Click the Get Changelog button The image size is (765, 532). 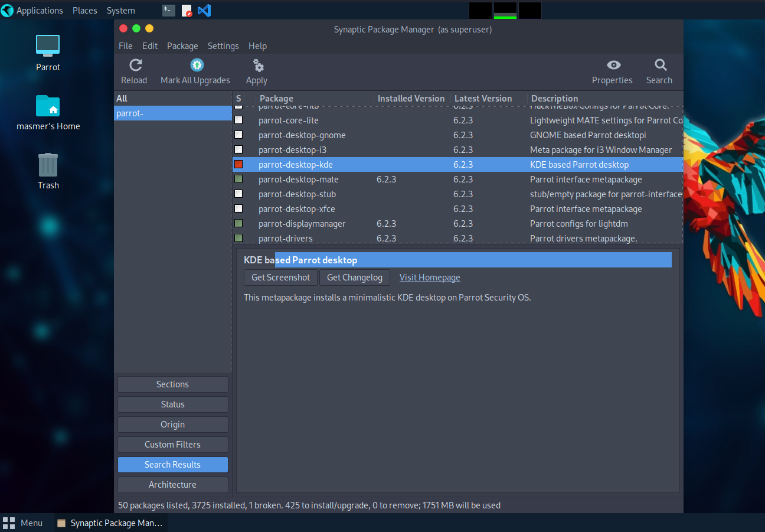(x=355, y=277)
